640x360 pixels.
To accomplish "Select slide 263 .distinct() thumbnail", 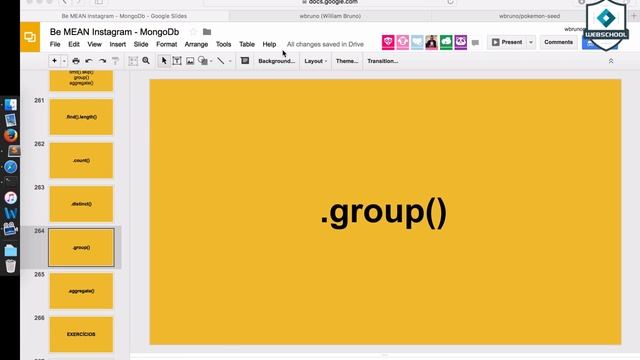I will click(x=81, y=204).
